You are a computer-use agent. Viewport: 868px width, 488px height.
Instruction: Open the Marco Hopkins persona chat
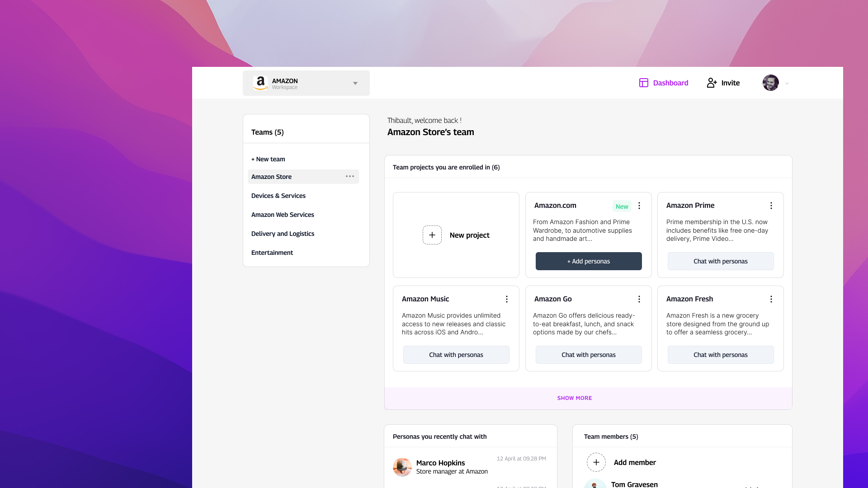coord(470,467)
